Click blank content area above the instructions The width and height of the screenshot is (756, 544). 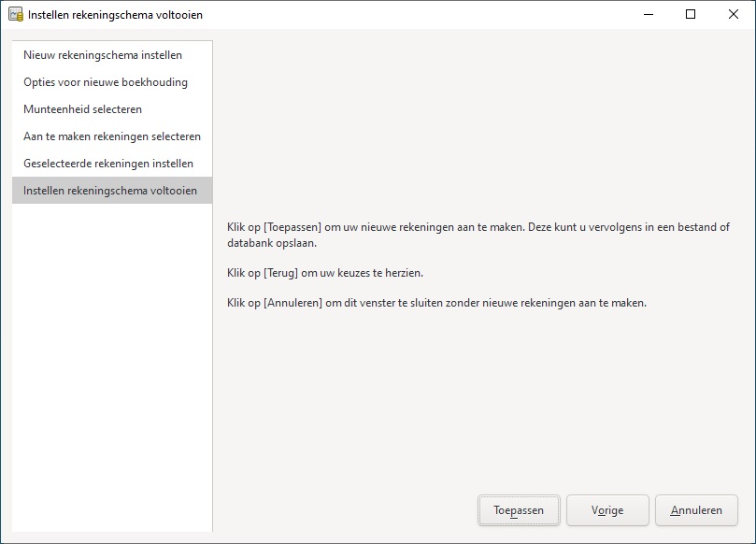(x=481, y=122)
